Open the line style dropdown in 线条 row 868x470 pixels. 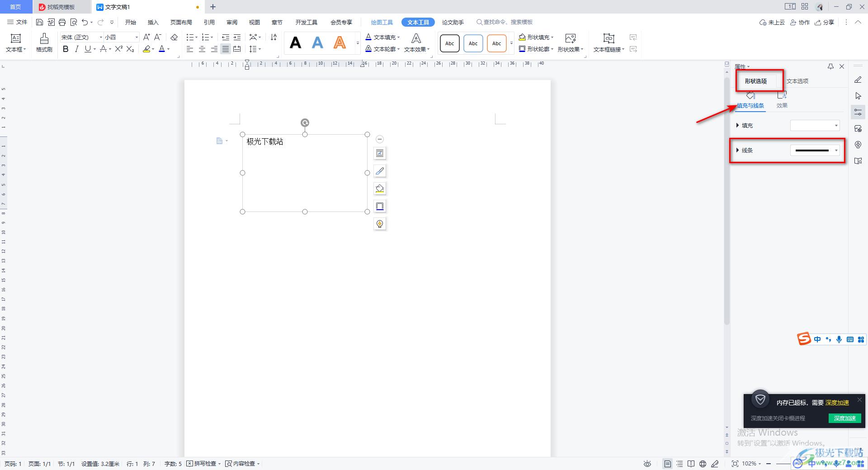[x=815, y=150]
